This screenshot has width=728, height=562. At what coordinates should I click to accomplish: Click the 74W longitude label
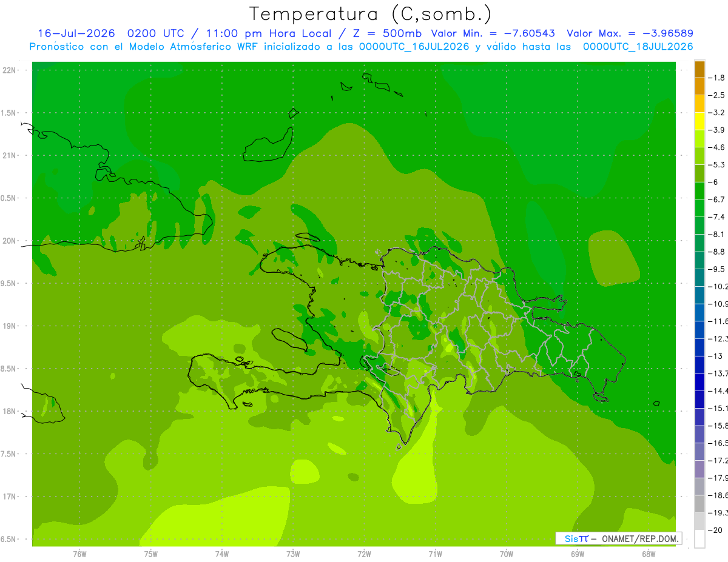tap(221, 554)
